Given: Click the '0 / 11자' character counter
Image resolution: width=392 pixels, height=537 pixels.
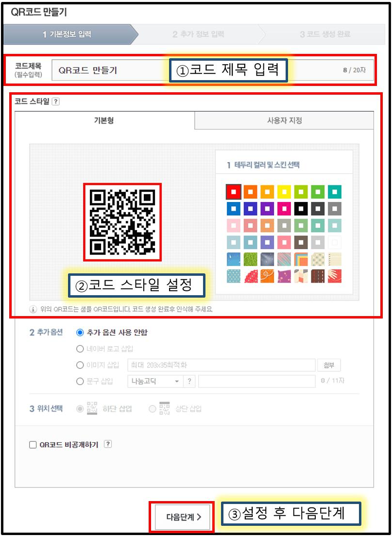Looking at the screenshot, I should (x=332, y=381).
